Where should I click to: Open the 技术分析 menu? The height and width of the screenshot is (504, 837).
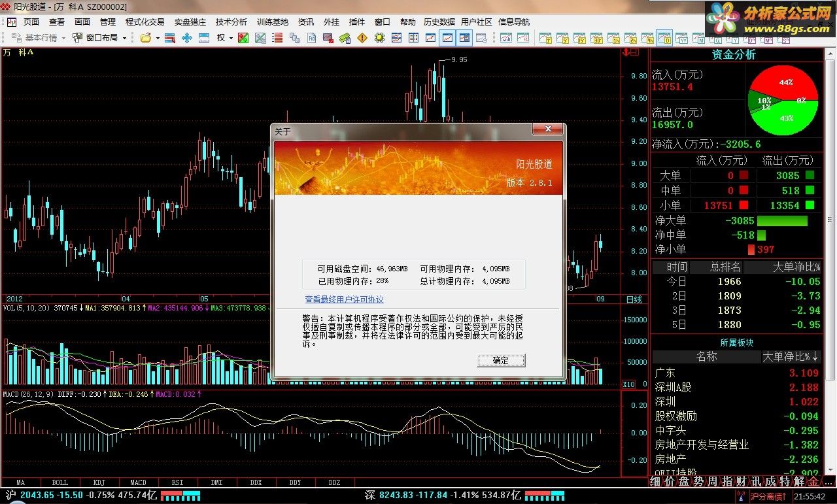231,22
